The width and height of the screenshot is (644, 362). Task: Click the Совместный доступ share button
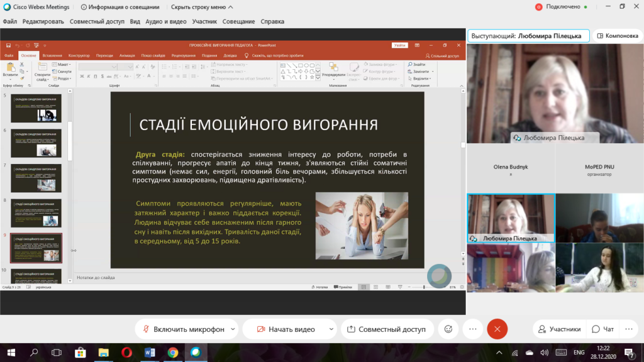387,329
